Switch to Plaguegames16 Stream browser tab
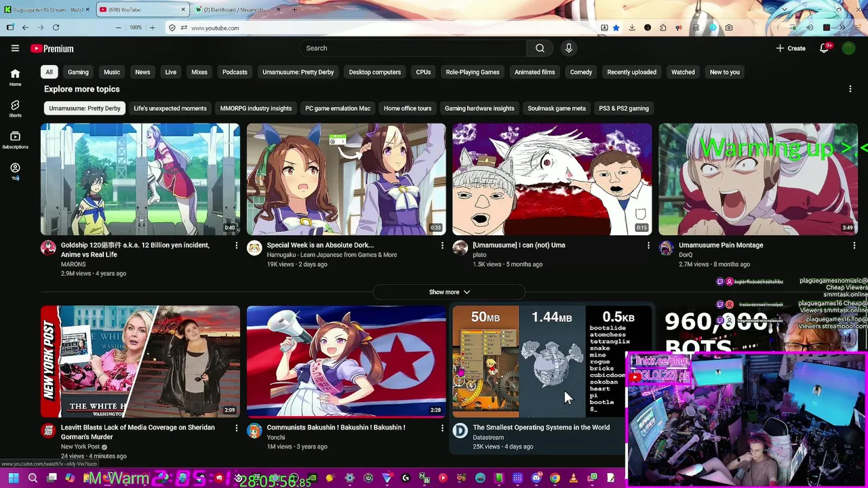The image size is (868, 488). coord(46,9)
